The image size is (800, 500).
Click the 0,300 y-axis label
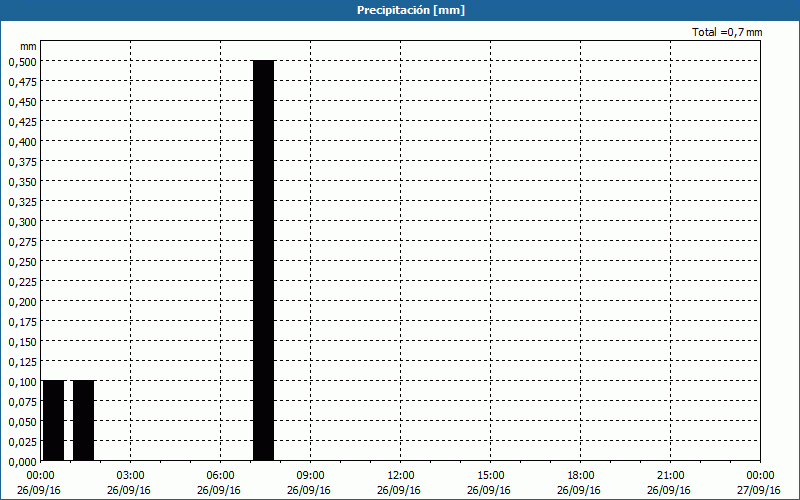click(22, 221)
